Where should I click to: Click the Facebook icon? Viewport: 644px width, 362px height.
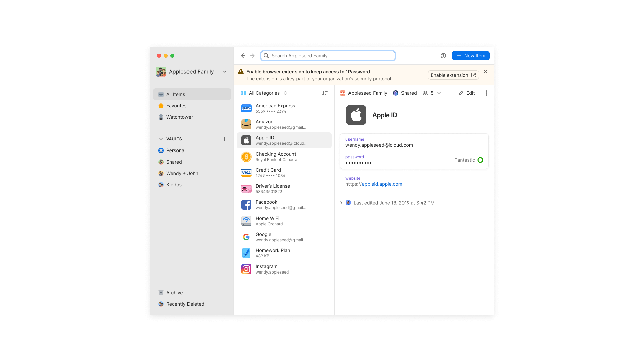(246, 205)
